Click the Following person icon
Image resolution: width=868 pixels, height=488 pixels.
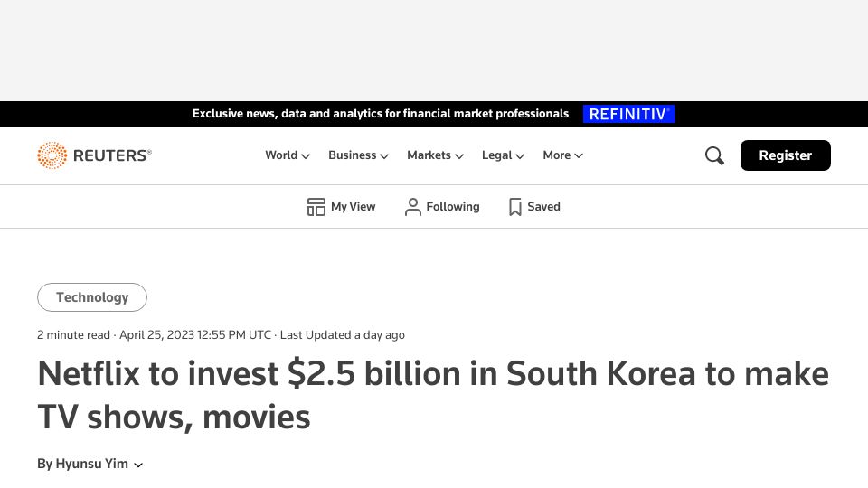coord(413,207)
